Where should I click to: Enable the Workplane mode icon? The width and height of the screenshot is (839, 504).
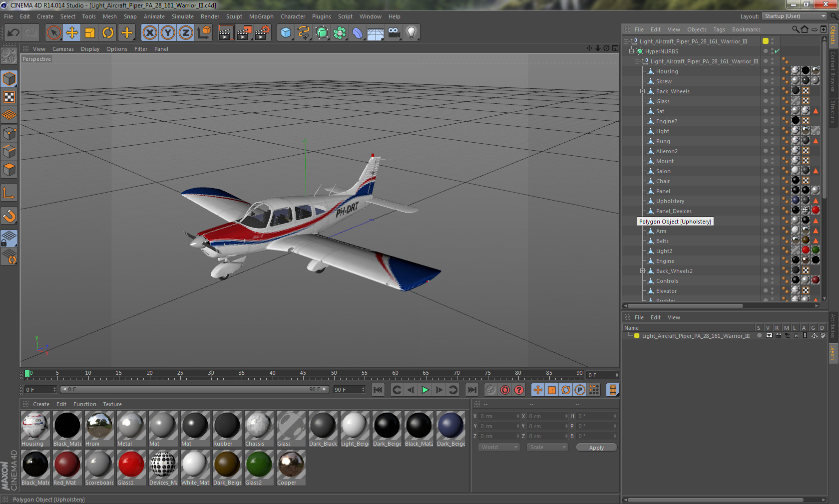click(x=9, y=115)
